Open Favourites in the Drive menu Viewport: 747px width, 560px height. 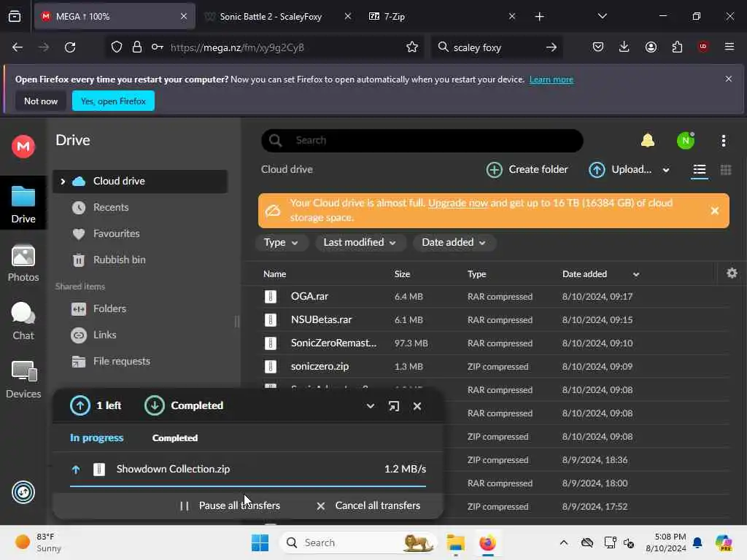(x=116, y=234)
